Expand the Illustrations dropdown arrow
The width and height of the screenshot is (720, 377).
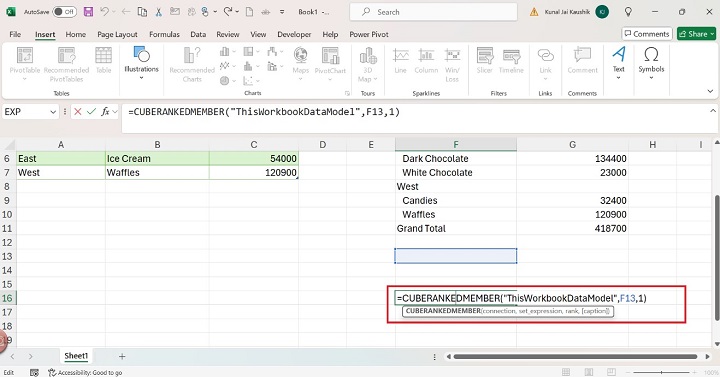coord(141,78)
